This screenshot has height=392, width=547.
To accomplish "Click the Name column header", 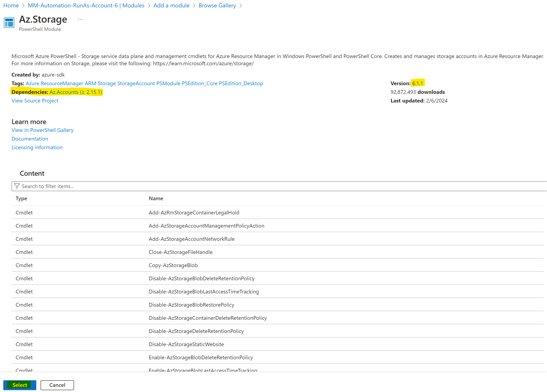I will (156, 198).
